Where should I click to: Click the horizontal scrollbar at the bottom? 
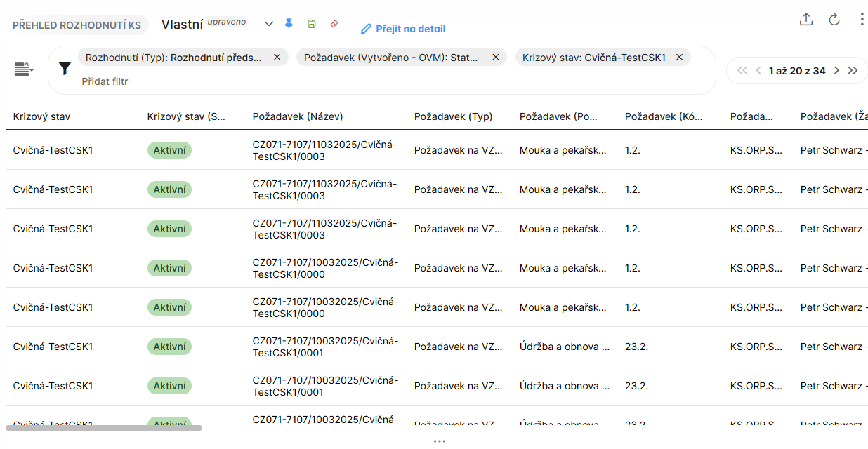point(104,427)
